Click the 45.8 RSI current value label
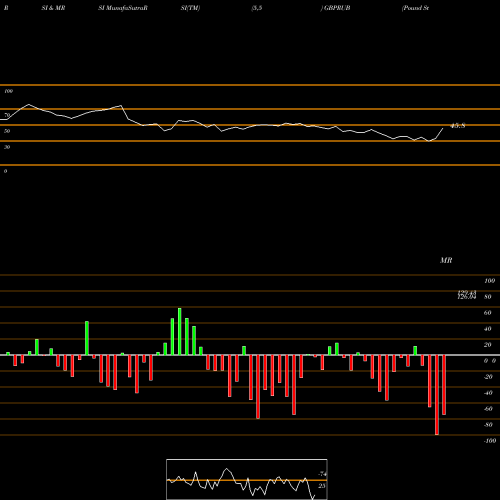The width and height of the screenshot is (500, 500). pyautogui.click(x=457, y=126)
